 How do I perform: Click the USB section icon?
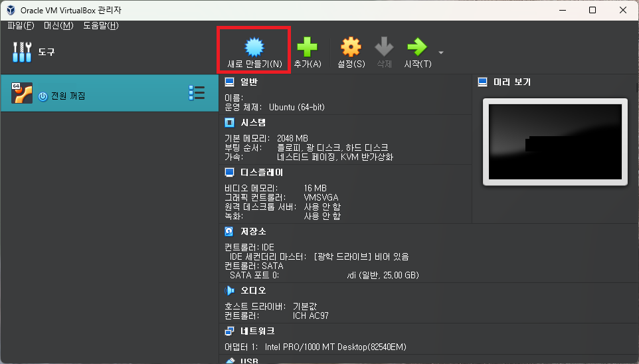point(230,361)
